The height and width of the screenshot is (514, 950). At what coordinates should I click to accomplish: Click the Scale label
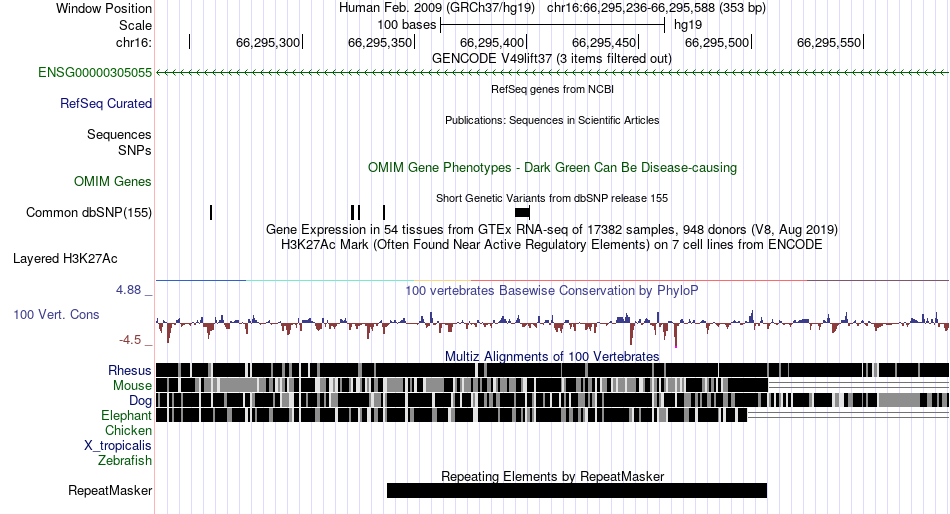tap(135, 25)
